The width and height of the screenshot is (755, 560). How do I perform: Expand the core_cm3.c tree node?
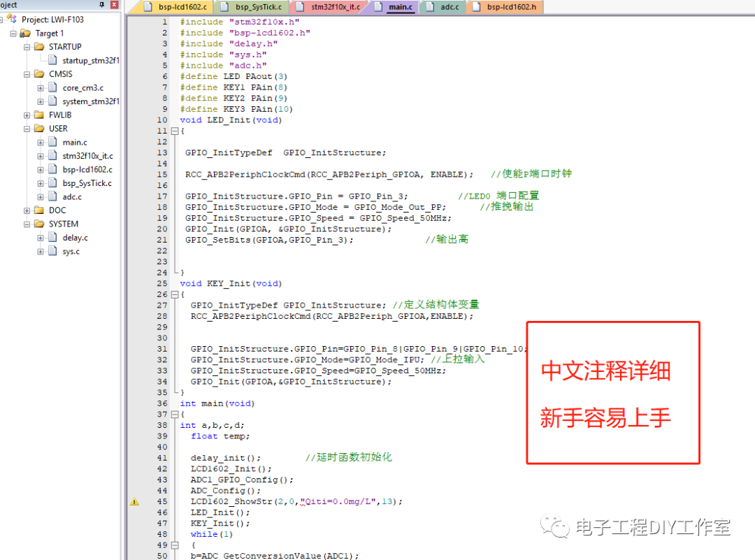coord(40,87)
